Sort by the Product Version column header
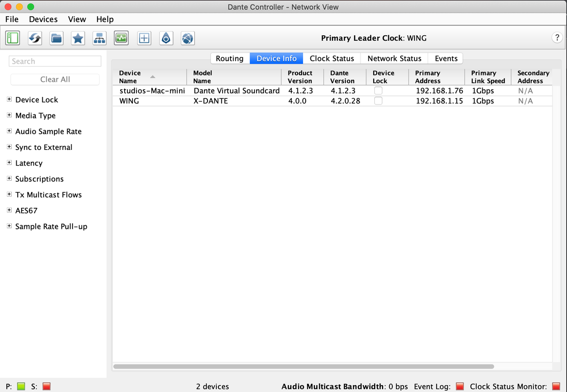This screenshot has width=567, height=392. click(x=302, y=76)
